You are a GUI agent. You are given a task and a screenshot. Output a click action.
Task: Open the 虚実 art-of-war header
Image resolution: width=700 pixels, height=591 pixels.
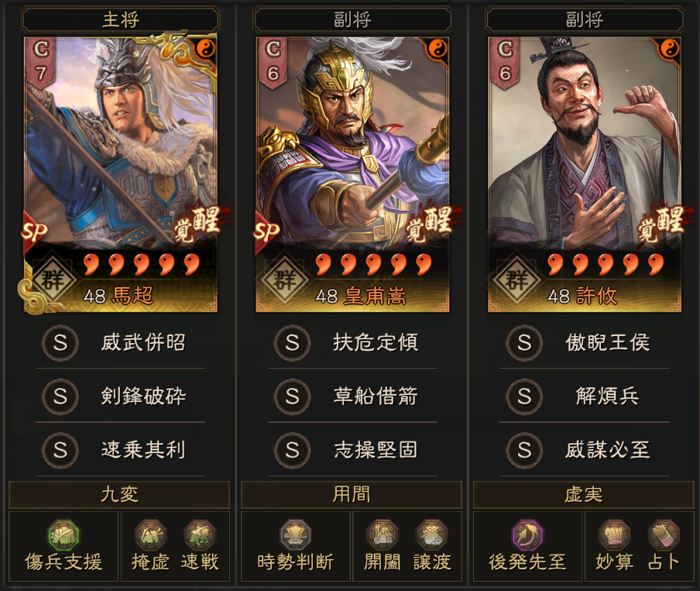pyautogui.click(x=584, y=494)
